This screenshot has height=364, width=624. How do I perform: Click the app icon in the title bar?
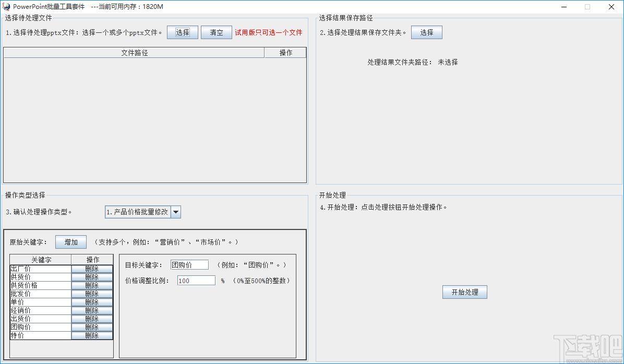click(6, 6)
